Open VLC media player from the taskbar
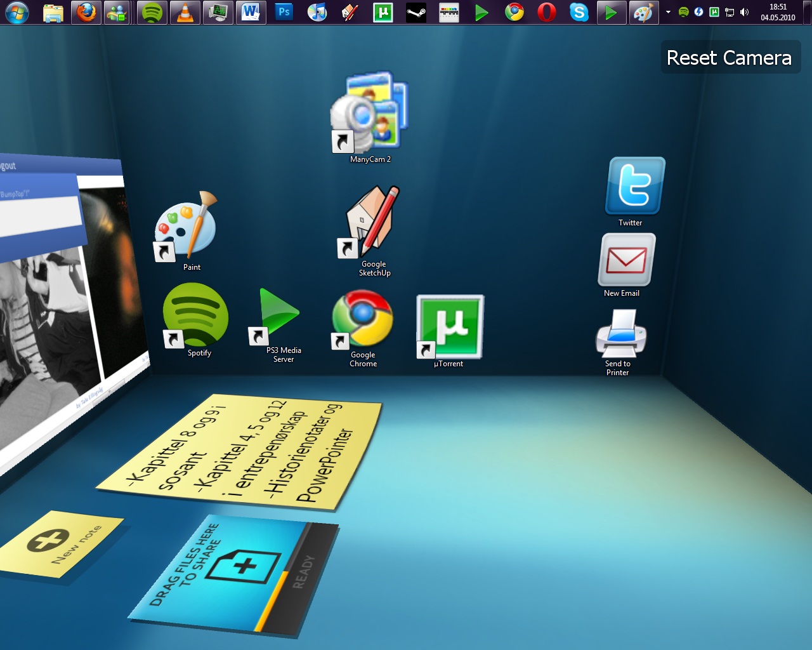This screenshot has height=650, width=812. click(185, 13)
